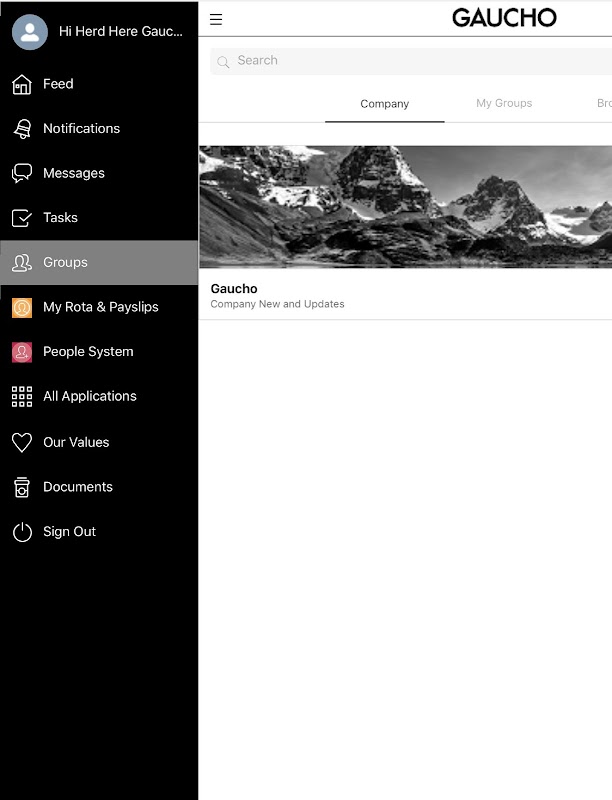Open All Applications label
The height and width of the screenshot is (800, 612).
[90, 396]
